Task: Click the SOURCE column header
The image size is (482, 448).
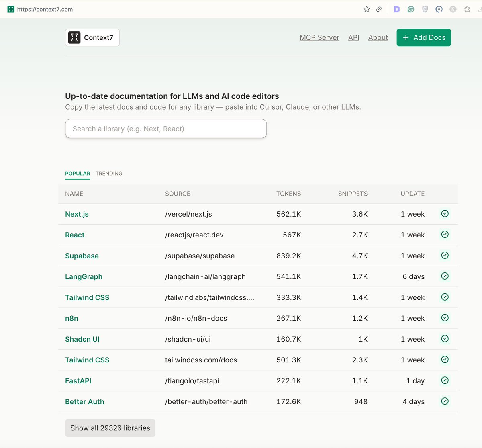Action: [x=178, y=194]
